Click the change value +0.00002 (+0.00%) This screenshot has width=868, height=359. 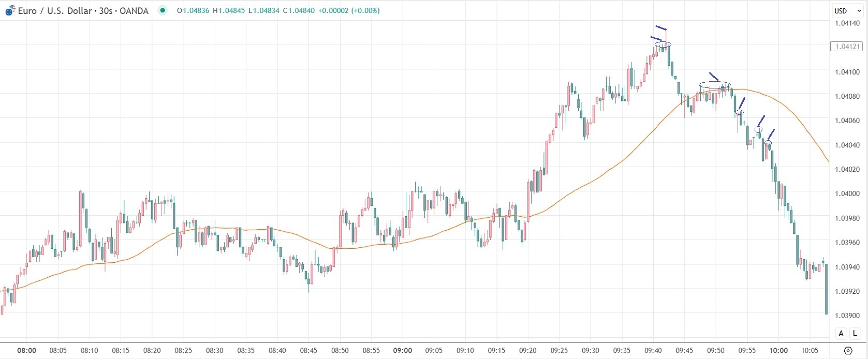(349, 10)
